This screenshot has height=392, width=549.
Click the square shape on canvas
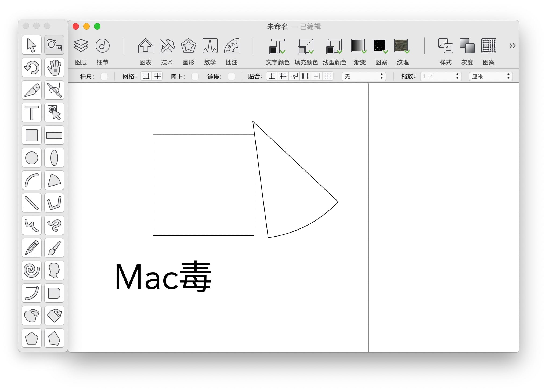(203, 185)
